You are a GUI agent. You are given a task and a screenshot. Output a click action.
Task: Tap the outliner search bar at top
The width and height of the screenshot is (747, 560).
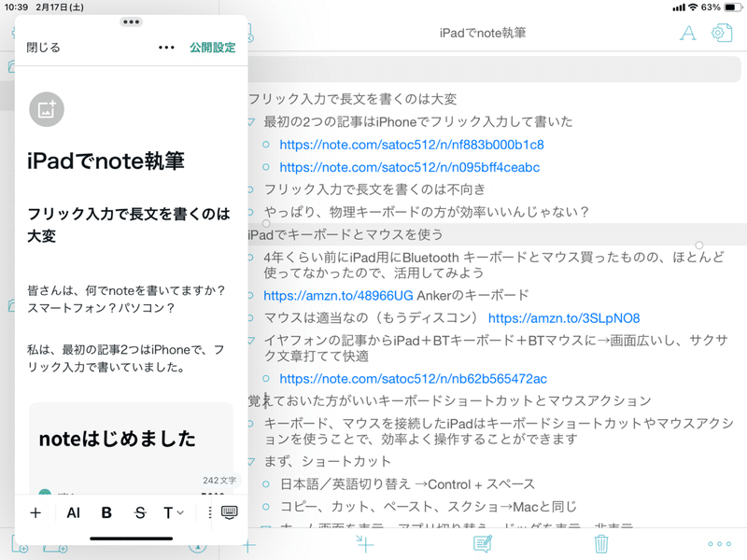495,69
